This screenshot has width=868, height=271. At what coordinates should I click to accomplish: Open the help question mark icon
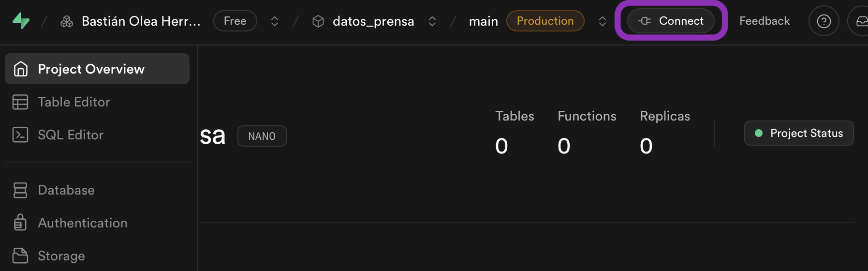[x=824, y=21]
